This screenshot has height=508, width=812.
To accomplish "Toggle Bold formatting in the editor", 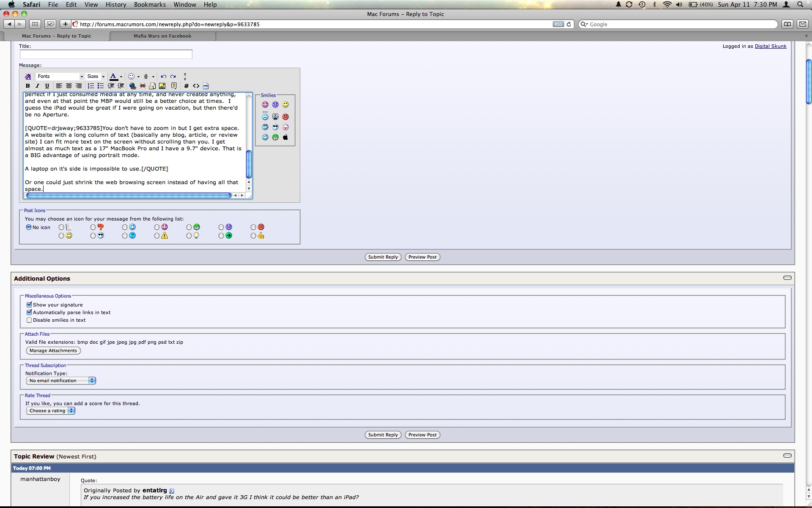I will [28, 86].
